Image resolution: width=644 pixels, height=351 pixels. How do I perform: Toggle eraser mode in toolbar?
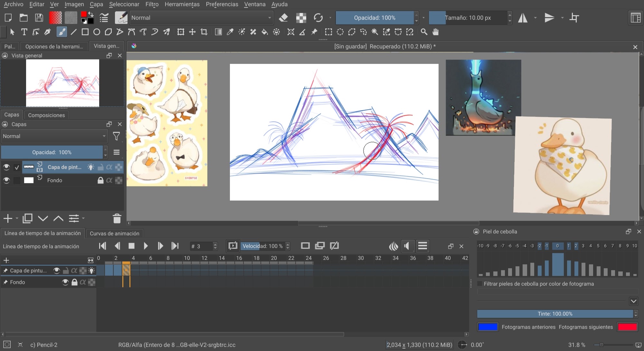tap(283, 18)
